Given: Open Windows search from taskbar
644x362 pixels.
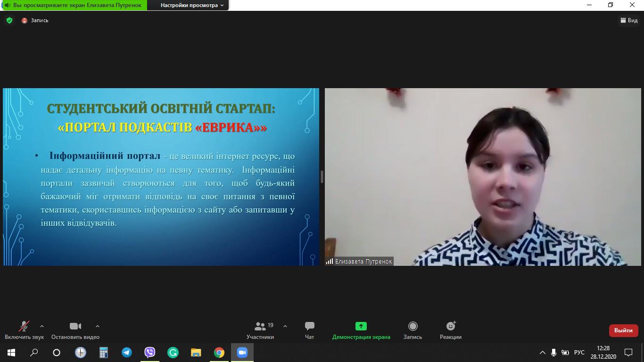Looking at the screenshot, I should point(34,352).
